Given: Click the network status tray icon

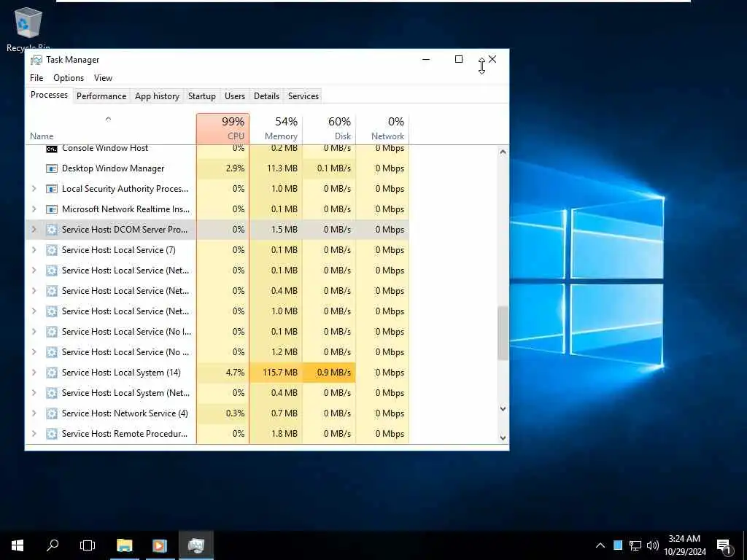Looking at the screenshot, I should pos(635,545).
